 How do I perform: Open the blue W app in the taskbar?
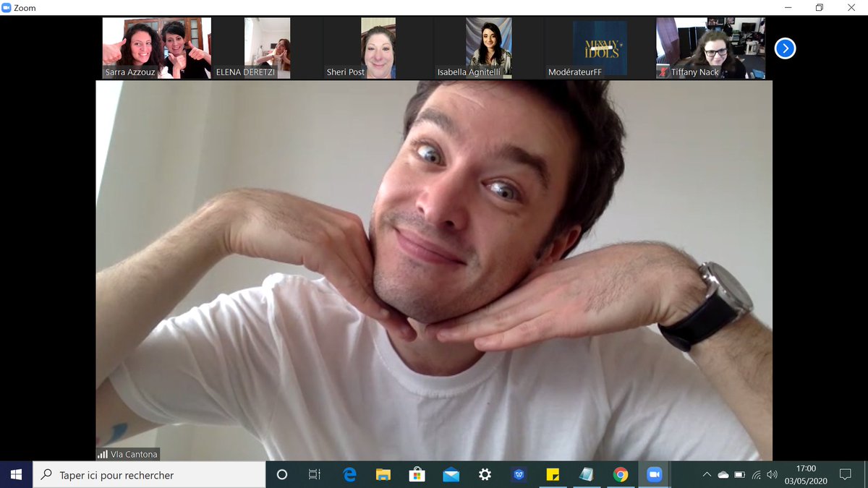pyautogui.click(x=519, y=475)
